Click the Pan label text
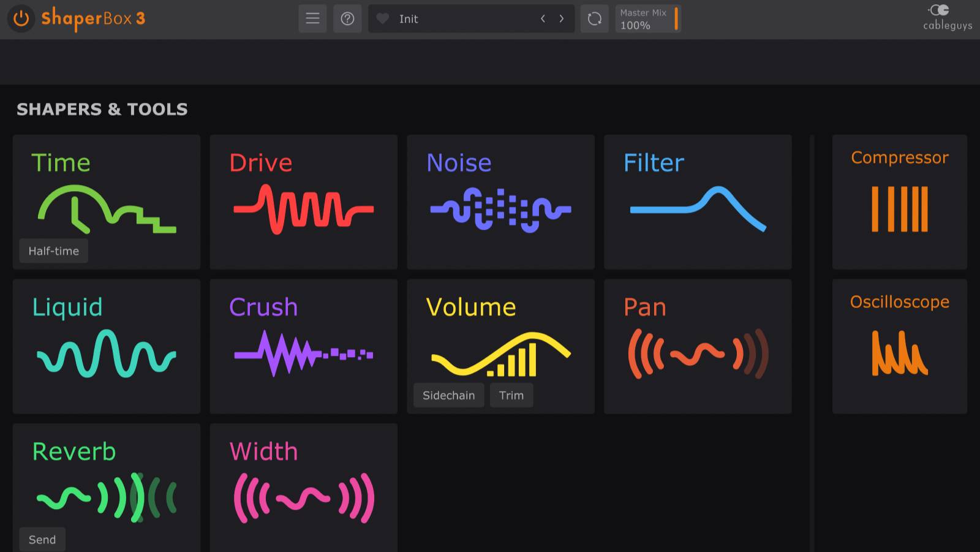980x552 pixels. 645,307
